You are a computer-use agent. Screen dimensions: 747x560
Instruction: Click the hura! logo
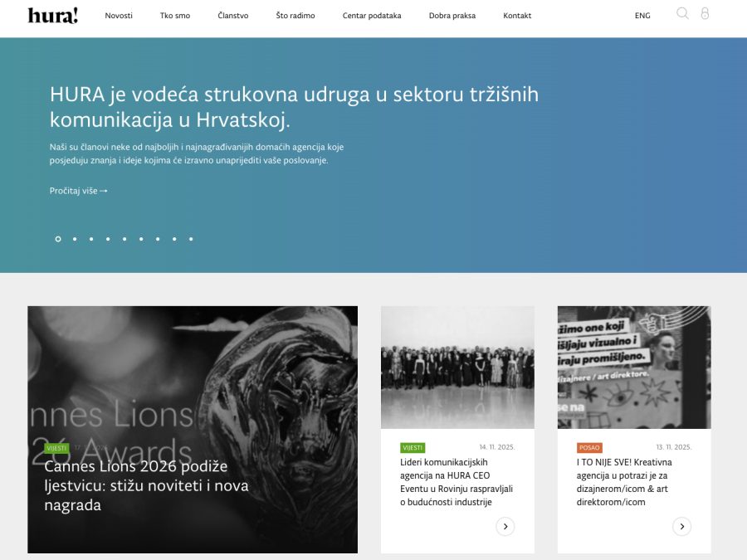coord(53,15)
